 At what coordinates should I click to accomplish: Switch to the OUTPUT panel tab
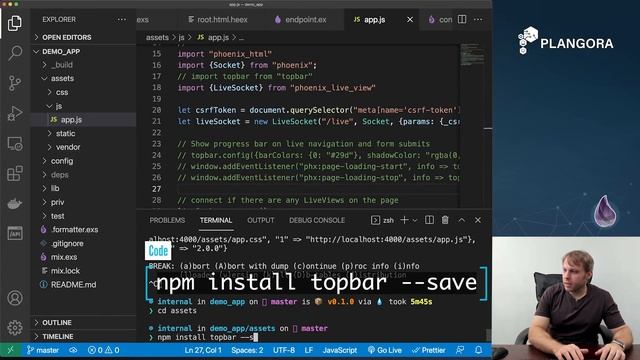[260, 220]
